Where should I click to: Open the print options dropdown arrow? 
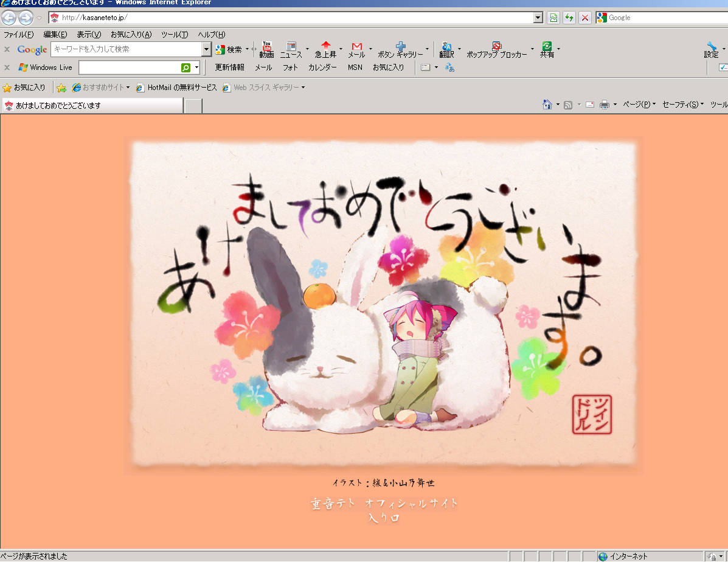[x=615, y=105]
